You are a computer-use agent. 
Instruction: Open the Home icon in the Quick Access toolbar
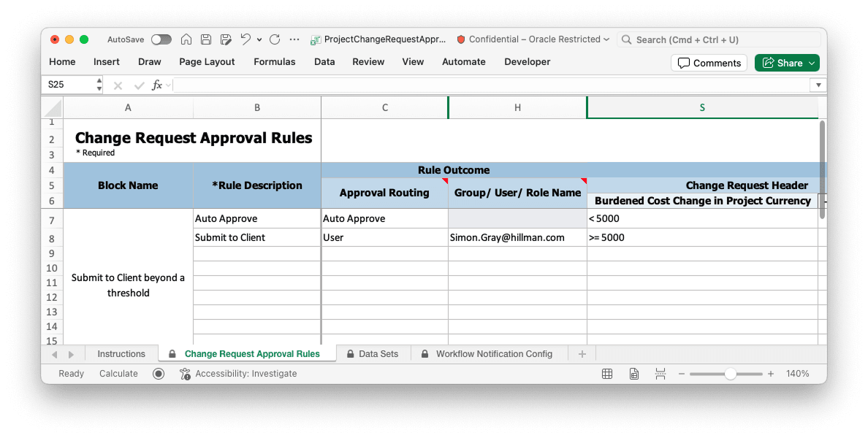(187, 39)
